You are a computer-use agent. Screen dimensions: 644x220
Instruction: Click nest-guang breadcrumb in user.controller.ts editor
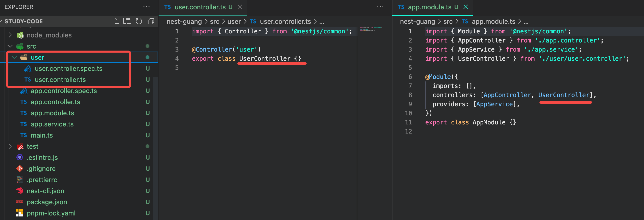(x=184, y=21)
